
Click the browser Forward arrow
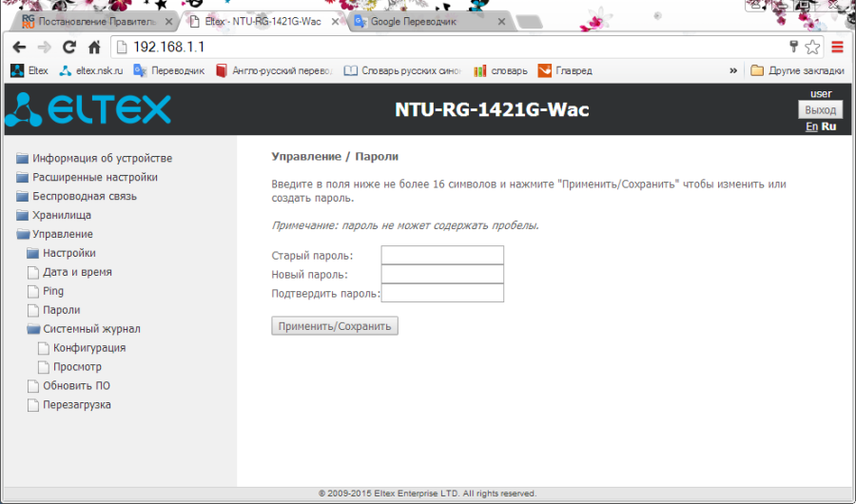(44, 48)
